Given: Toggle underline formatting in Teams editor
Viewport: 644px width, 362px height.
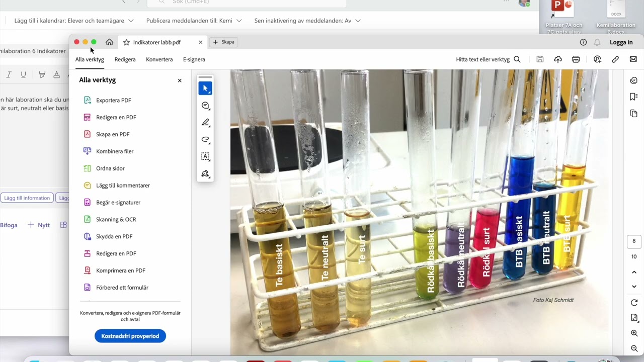Looking at the screenshot, I should pos(23,74).
